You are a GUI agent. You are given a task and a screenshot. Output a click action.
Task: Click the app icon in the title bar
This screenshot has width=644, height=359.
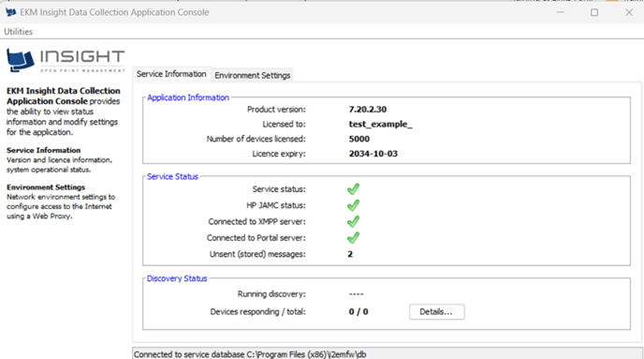click(x=10, y=12)
